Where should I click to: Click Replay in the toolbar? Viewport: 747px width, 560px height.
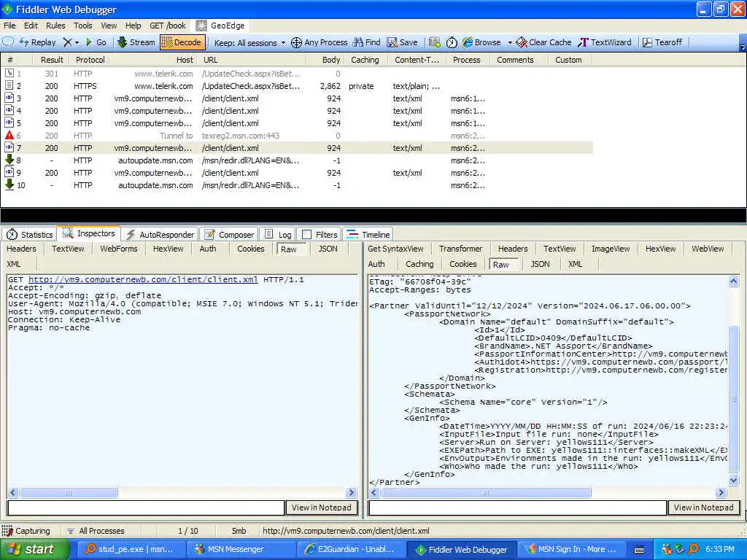pyautogui.click(x=38, y=42)
